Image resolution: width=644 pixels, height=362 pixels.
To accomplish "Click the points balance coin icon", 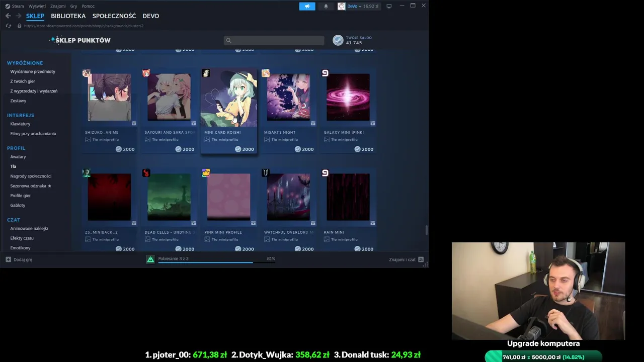I will pos(338,40).
